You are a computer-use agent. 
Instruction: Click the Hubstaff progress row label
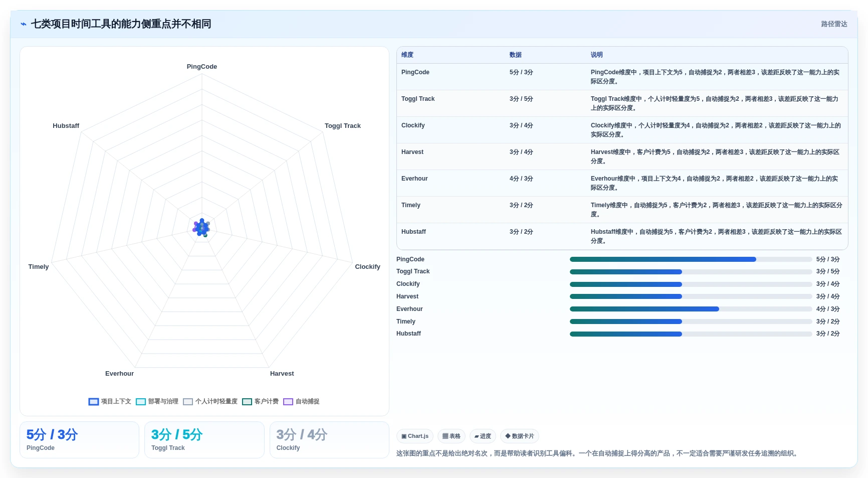tap(408, 334)
